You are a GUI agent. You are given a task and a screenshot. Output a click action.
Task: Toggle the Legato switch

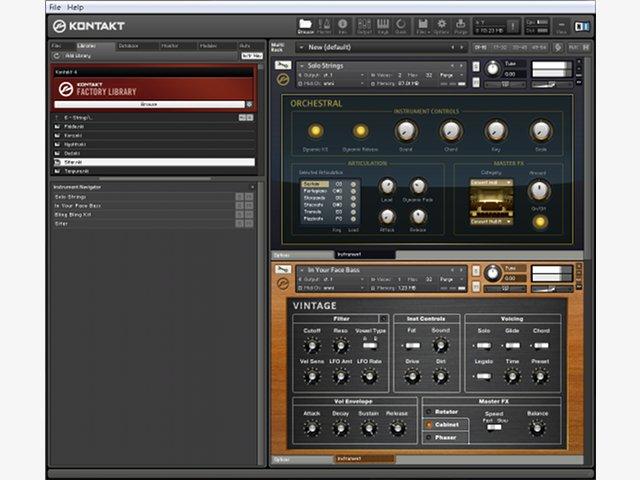(x=484, y=376)
